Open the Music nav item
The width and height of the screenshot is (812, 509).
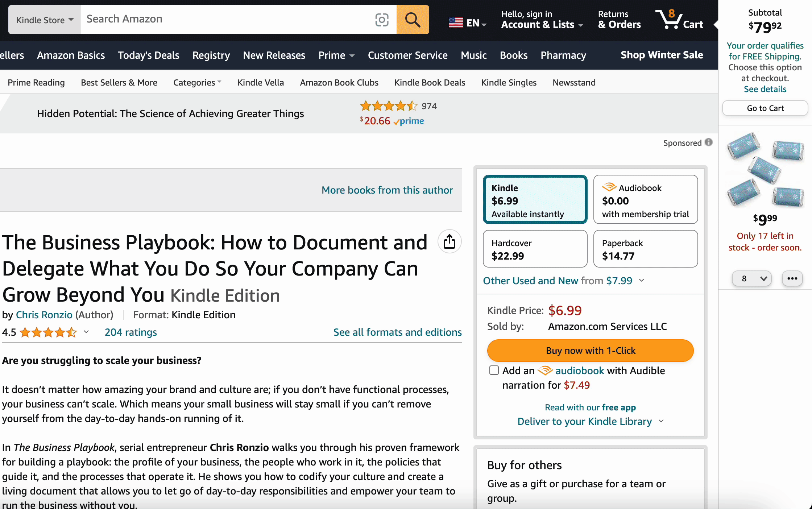[474, 55]
